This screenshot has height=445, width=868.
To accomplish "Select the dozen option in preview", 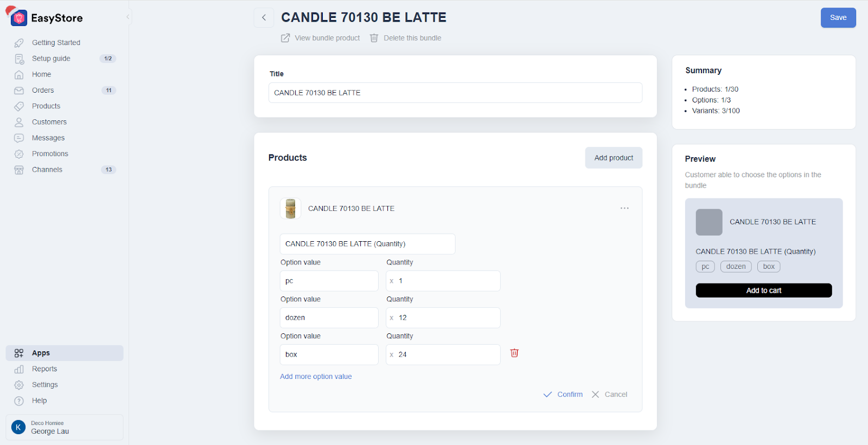I will tap(736, 267).
